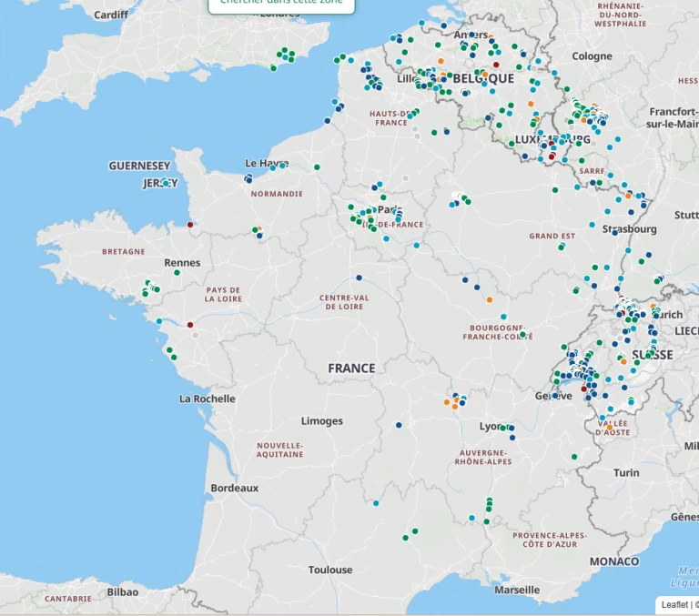The height and width of the screenshot is (616, 699).
Task: Select the orange marker north of Bourgogne-Franche-Comté
Action: tap(490, 300)
